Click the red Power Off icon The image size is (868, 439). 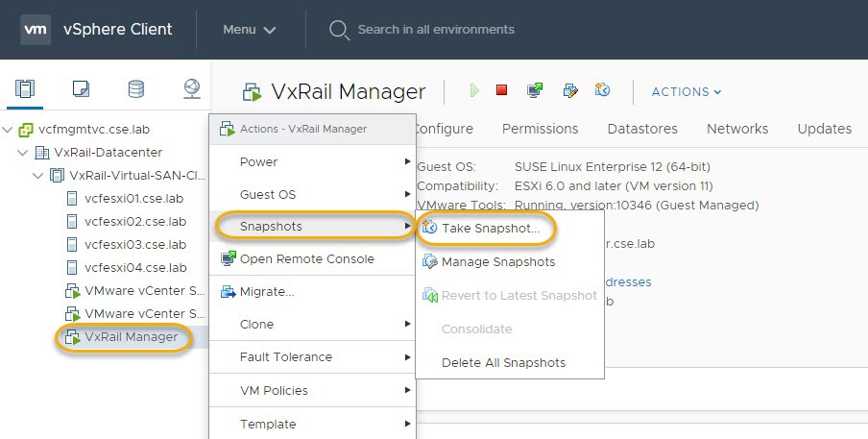(x=501, y=91)
